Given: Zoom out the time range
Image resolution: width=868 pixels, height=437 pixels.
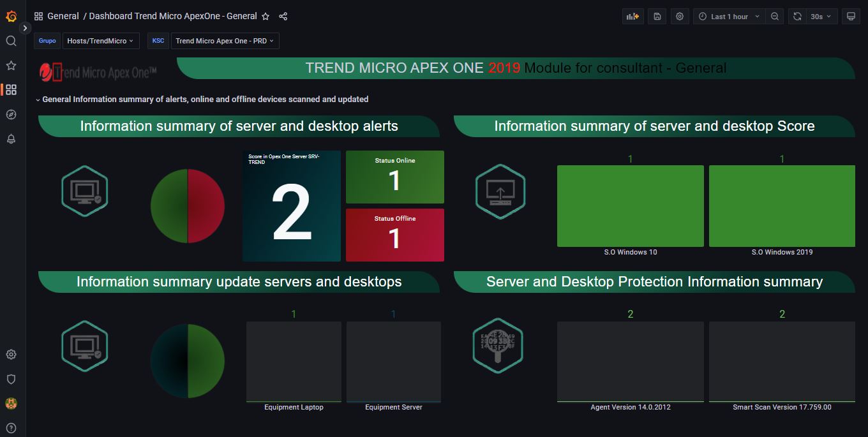Looking at the screenshot, I should click(x=775, y=17).
